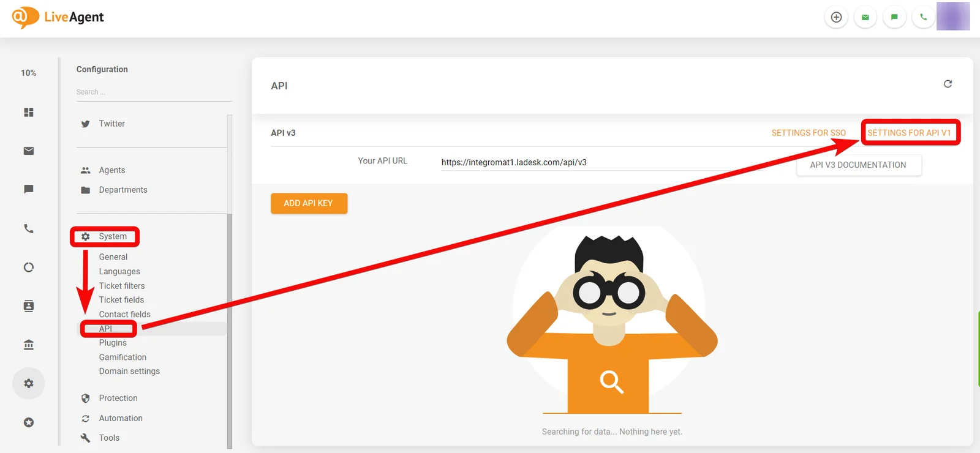The width and height of the screenshot is (980, 453).
Task: Open the star icon in left rail
Action: point(29,422)
